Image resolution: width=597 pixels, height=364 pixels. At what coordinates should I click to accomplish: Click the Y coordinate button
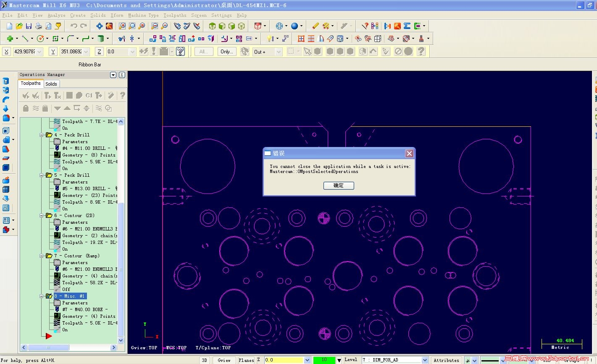click(53, 52)
